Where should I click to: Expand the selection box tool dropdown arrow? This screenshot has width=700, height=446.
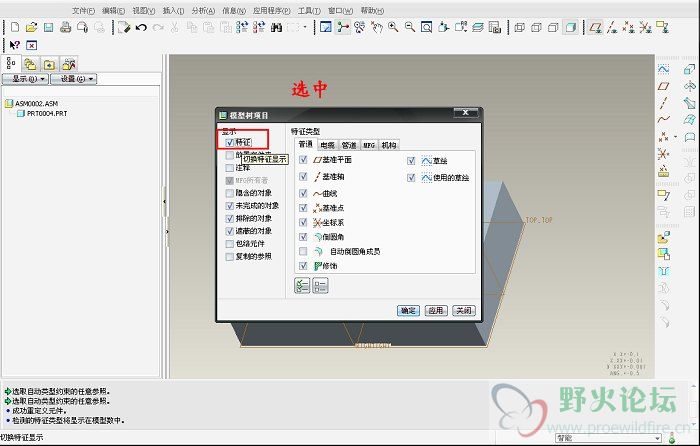click(305, 27)
